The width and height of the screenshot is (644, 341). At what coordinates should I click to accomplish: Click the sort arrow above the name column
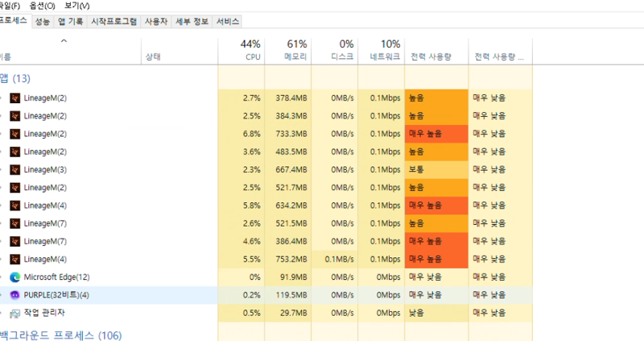pyautogui.click(x=64, y=41)
